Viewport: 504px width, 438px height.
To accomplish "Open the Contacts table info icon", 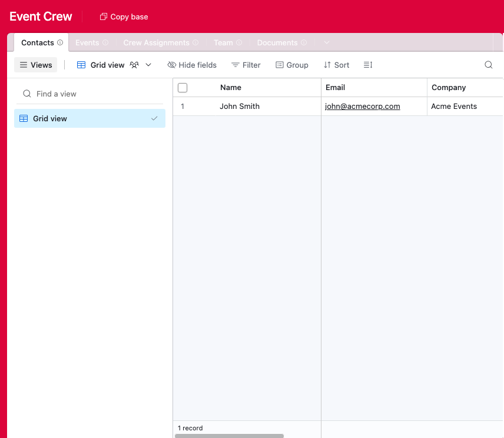I will point(60,42).
